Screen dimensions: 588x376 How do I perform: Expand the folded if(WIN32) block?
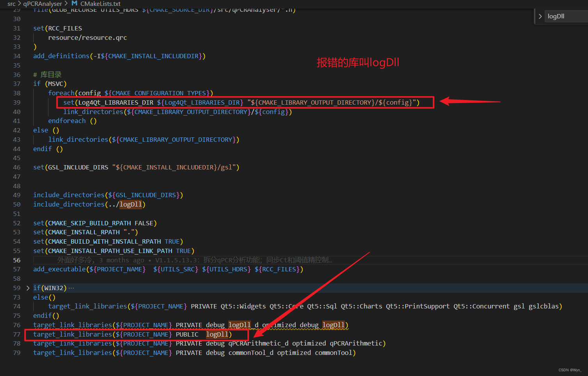click(x=28, y=288)
